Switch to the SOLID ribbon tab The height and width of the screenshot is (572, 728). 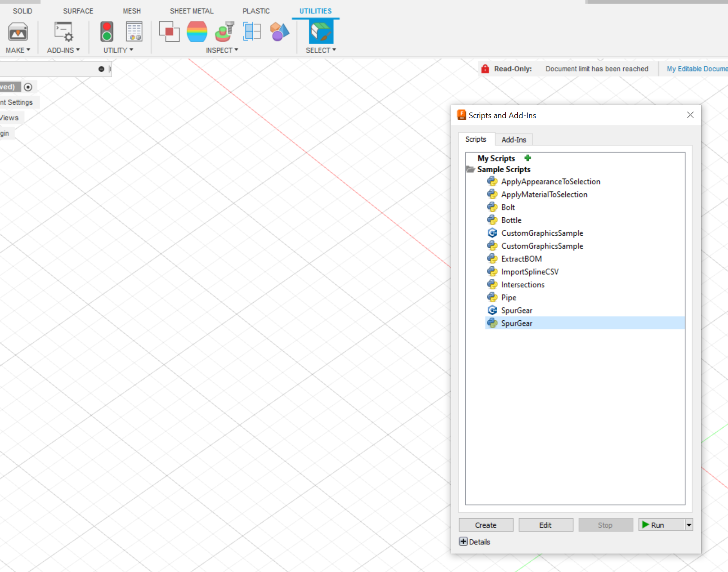23,11
